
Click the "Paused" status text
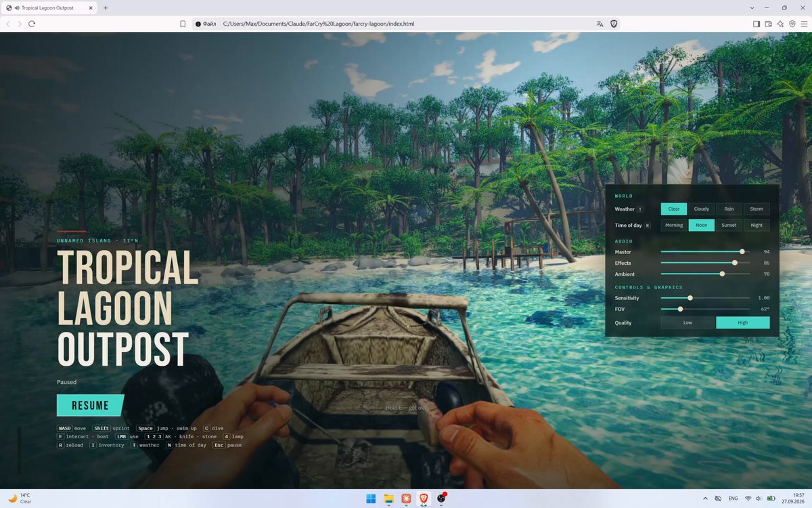(x=66, y=382)
